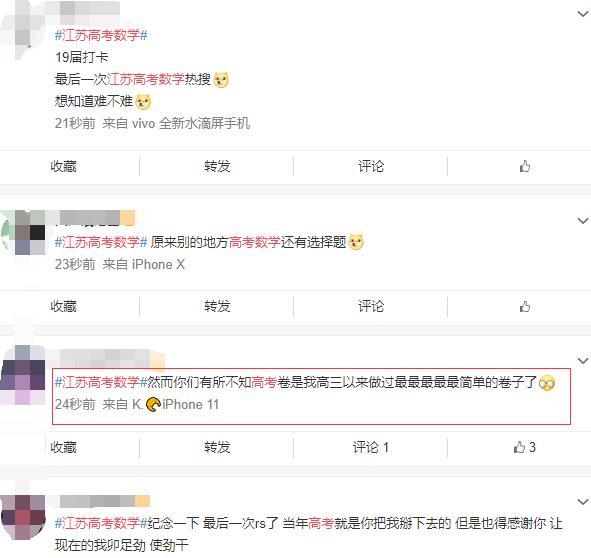Open avatar of the third post's author
Viewport: 591px width, 558px height.
pyautogui.click(x=23, y=375)
